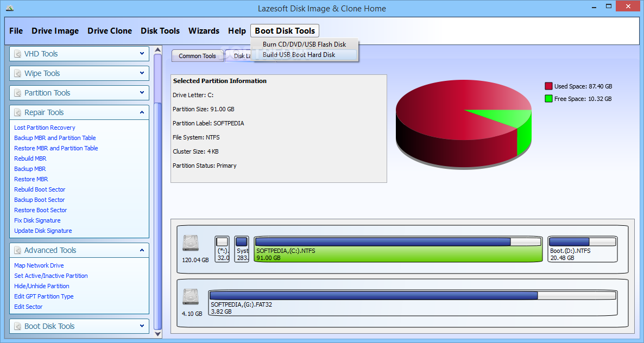Click the Repair Tools panel icon
Viewport: 644px width, 343px height.
(x=18, y=112)
